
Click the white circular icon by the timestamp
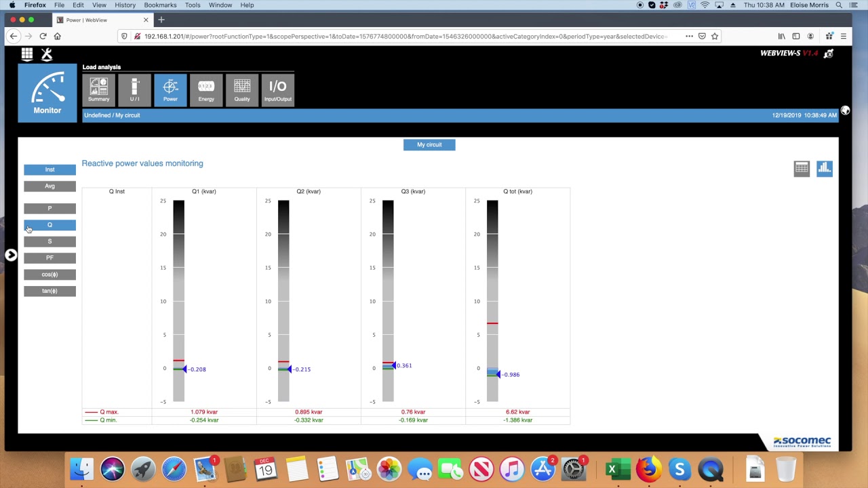click(x=845, y=110)
